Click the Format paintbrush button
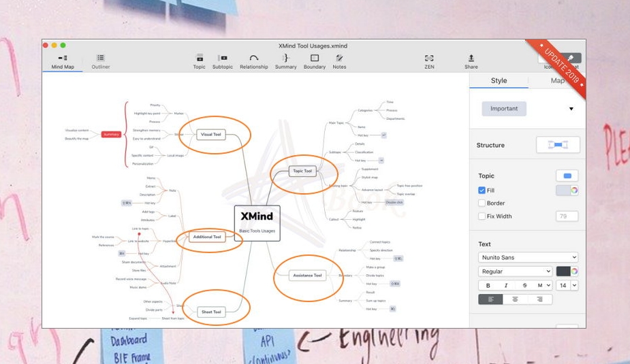This screenshot has width=630, height=364. pos(570,59)
